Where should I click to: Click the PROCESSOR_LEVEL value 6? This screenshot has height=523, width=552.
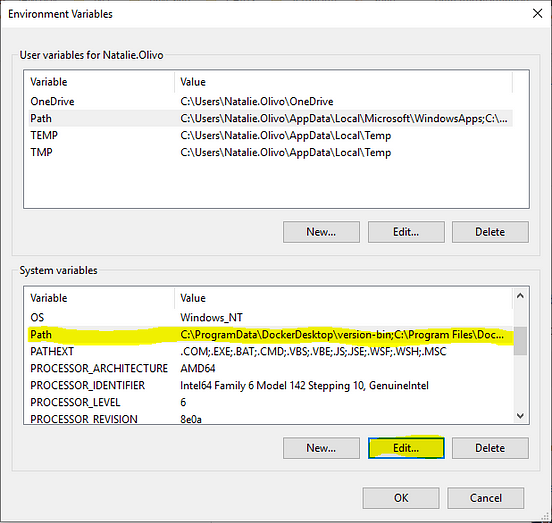[x=183, y=402]
